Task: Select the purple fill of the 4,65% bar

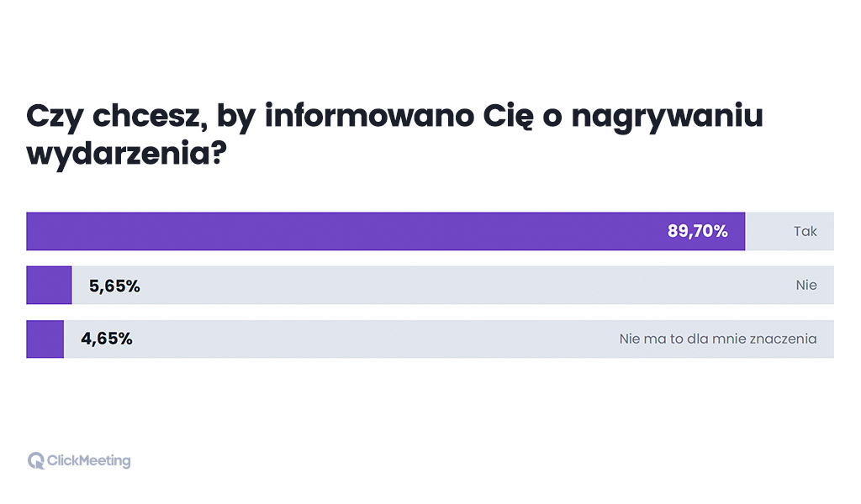Action: click(45, 339)
